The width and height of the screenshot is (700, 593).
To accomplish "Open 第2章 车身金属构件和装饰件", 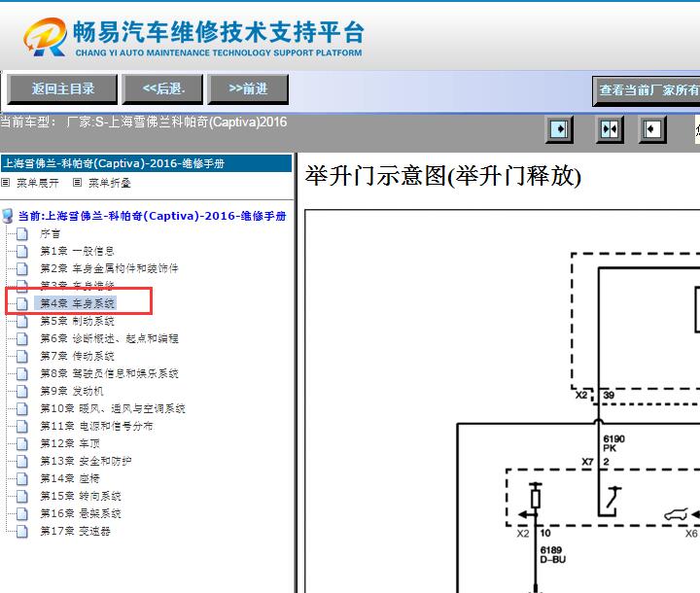I will (x=109, y=268).
